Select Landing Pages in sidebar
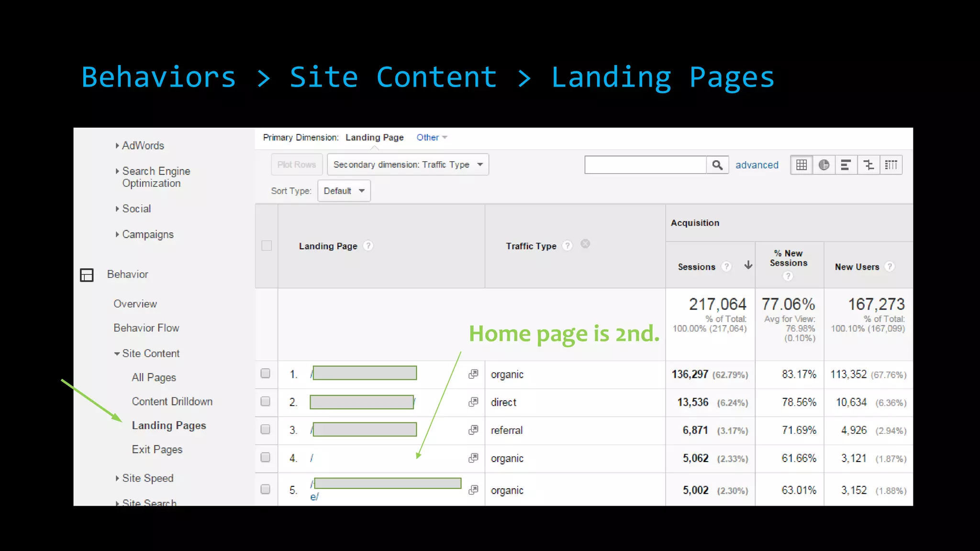The image size is (980, 551). pos(169,426)
